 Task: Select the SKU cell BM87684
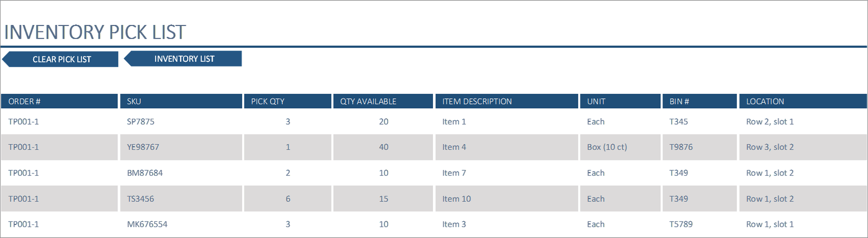point(181,173)
